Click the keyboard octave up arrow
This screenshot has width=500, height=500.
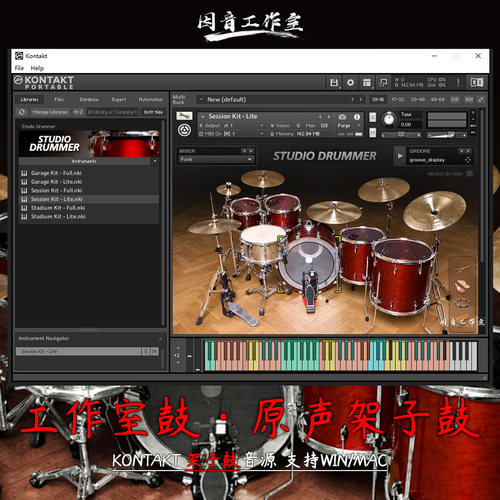pyautogui.click(x=178, y=348)
